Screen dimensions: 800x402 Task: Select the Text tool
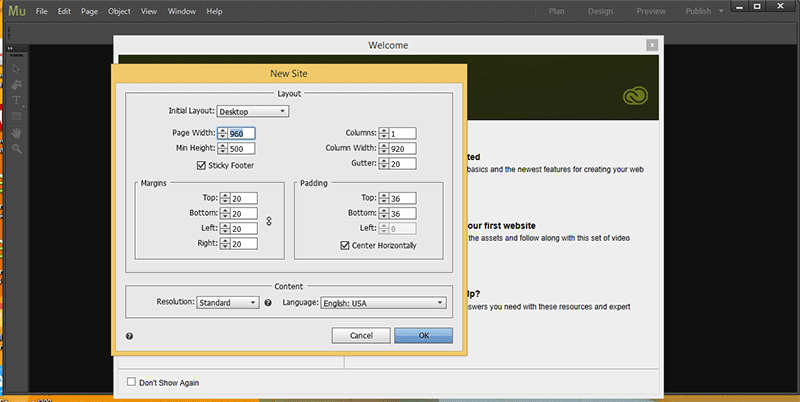pyautogui.click(x=16, y=100)
